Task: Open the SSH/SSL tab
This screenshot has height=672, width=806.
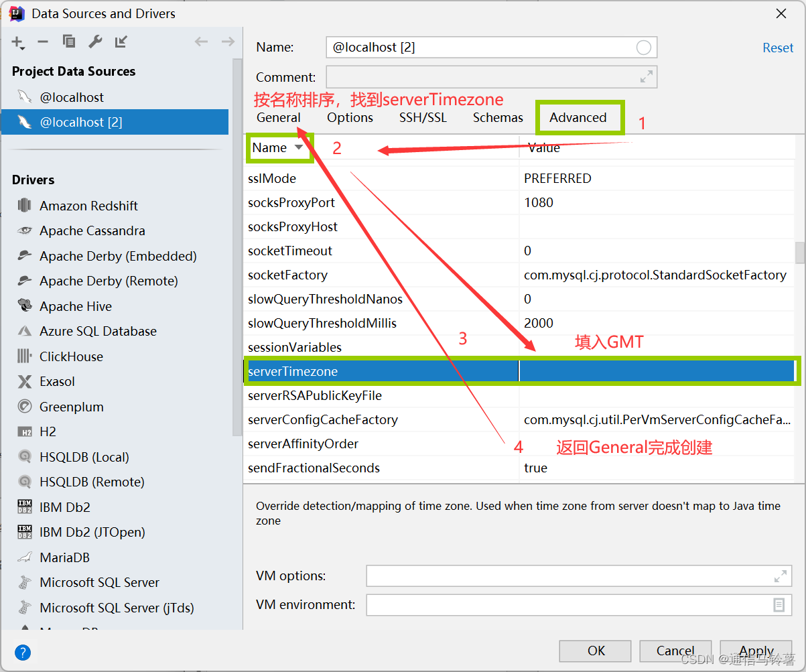Action: (423, 117)
